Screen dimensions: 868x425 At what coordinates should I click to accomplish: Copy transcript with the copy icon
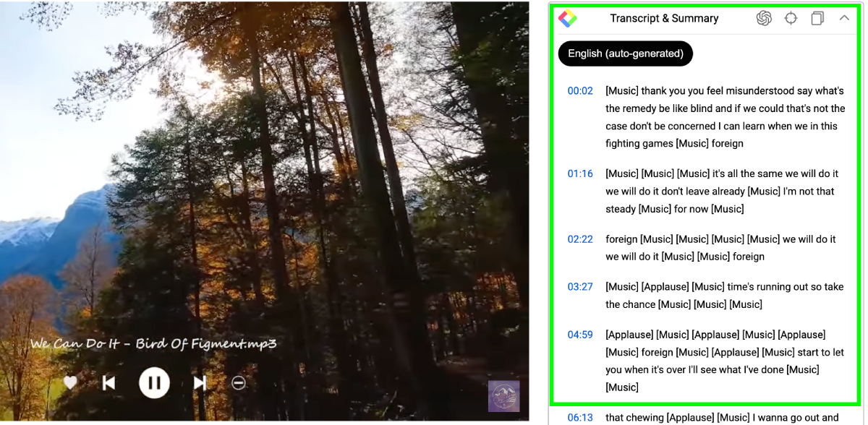point(817,19)
